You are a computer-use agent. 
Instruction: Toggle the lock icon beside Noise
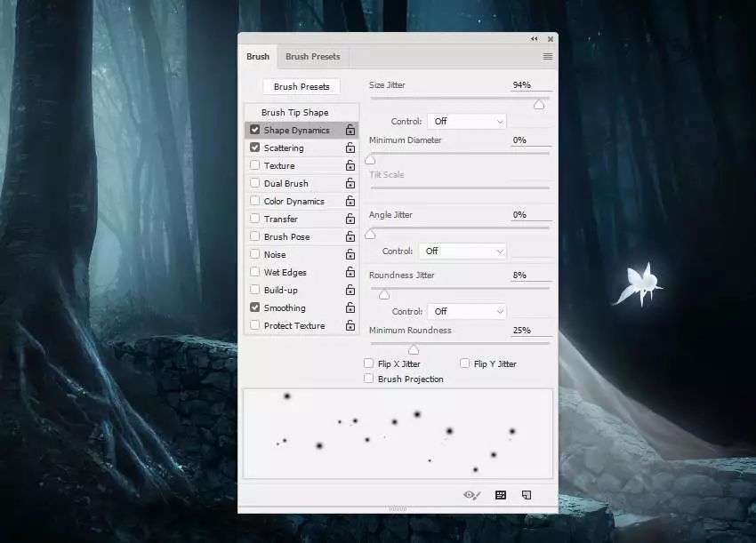coord(350,254)
